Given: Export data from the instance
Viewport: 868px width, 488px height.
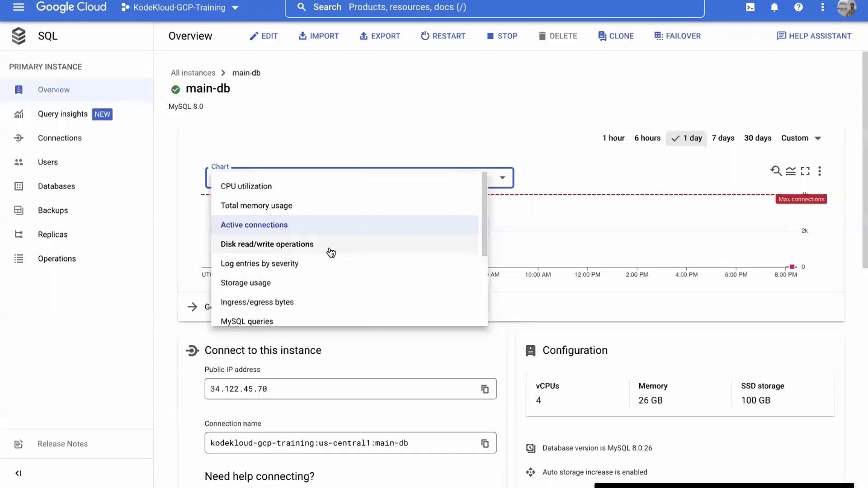Looking at the screenshot, I should coord(380,36).
